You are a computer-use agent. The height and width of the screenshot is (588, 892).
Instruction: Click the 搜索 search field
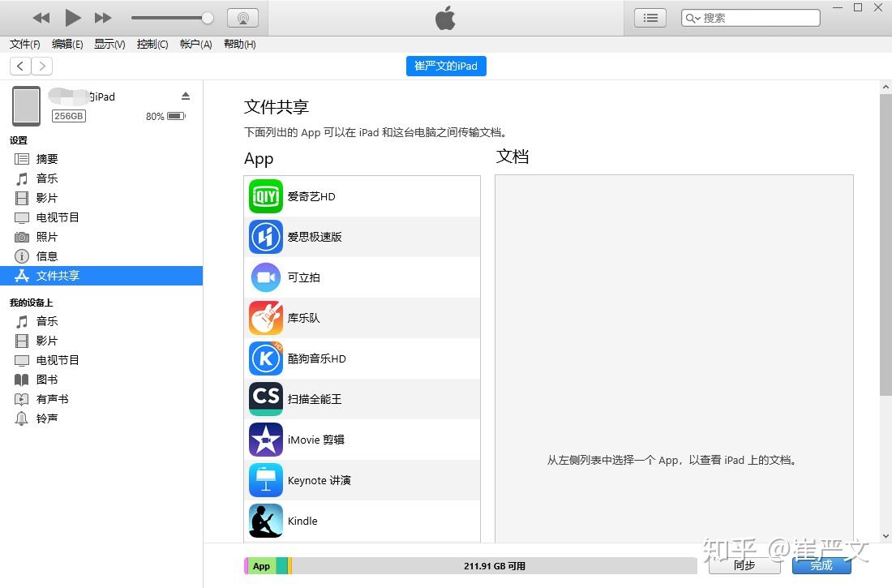click(x=750, y=18)
